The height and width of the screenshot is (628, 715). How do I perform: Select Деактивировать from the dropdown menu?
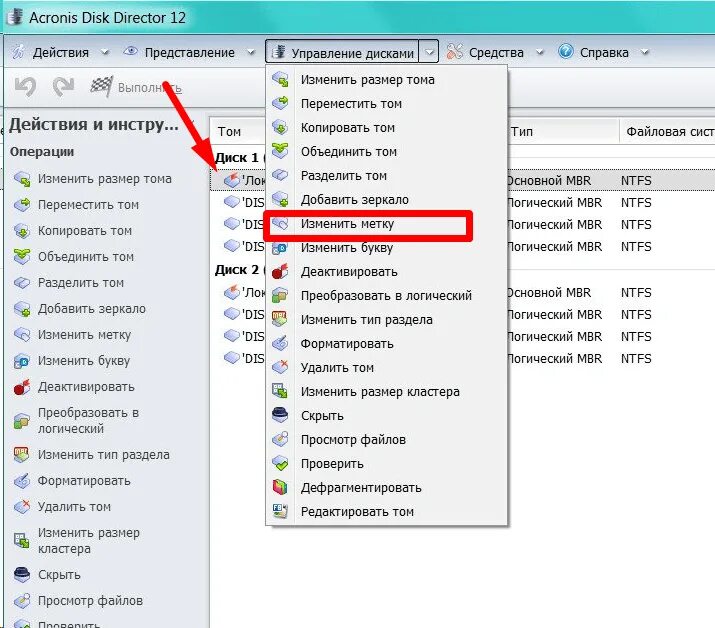coord(386,272)
